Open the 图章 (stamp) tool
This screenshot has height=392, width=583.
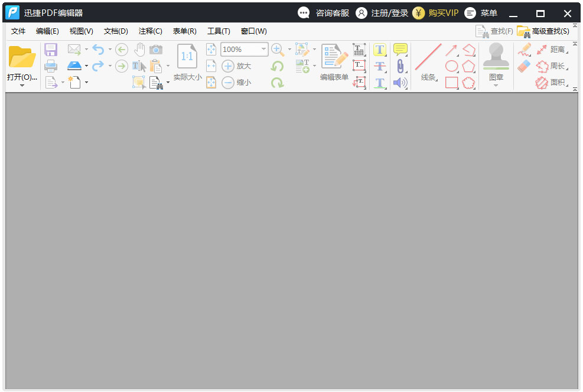click(x=496, y=59)
